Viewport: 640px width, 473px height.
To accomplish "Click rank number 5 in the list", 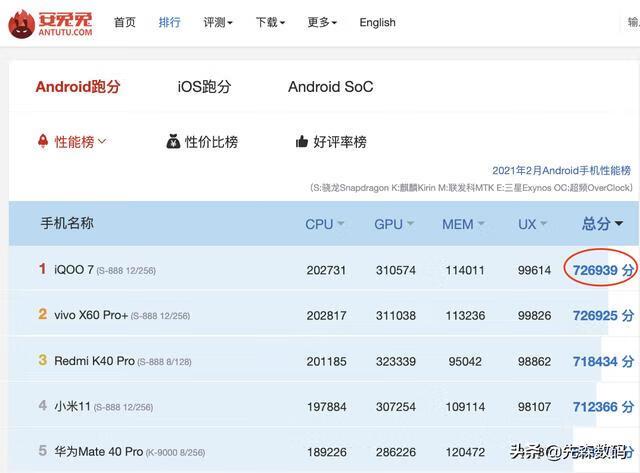I will [42, 451].
